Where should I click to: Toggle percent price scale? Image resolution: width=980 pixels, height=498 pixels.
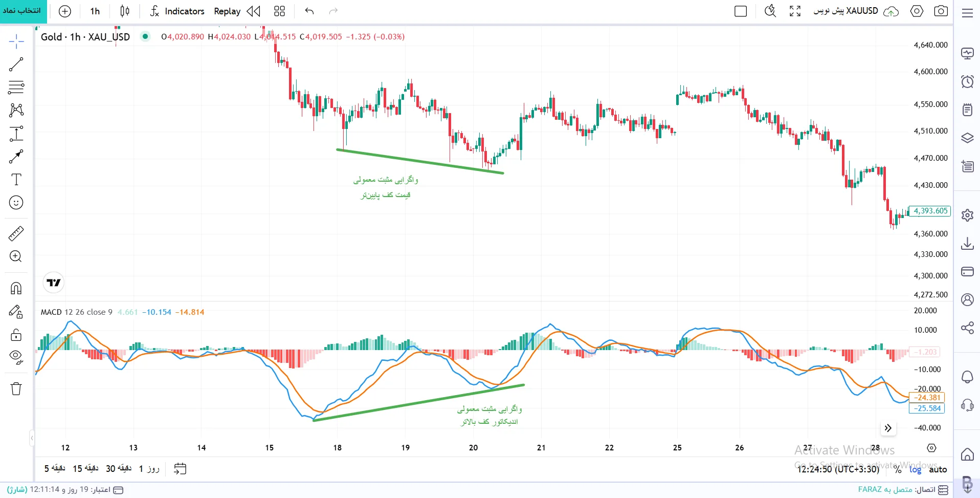point(898,469)
